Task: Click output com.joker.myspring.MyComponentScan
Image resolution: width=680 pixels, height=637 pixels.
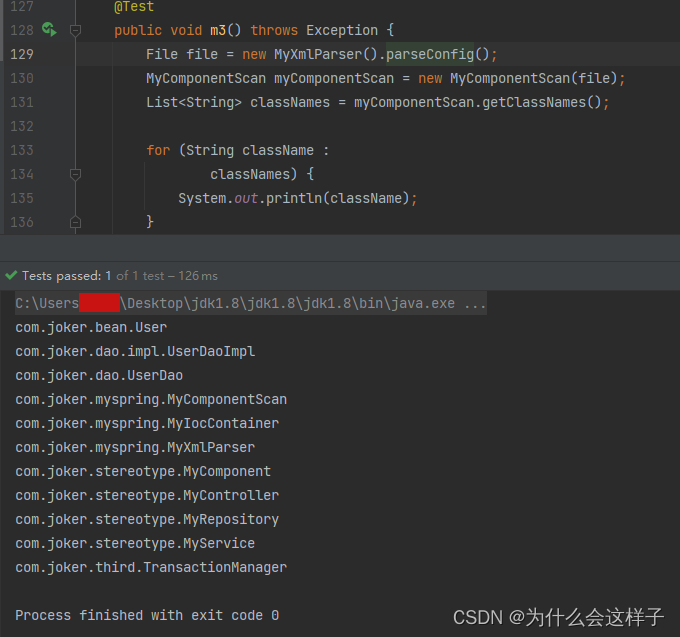Action: [x=151, y=399]
